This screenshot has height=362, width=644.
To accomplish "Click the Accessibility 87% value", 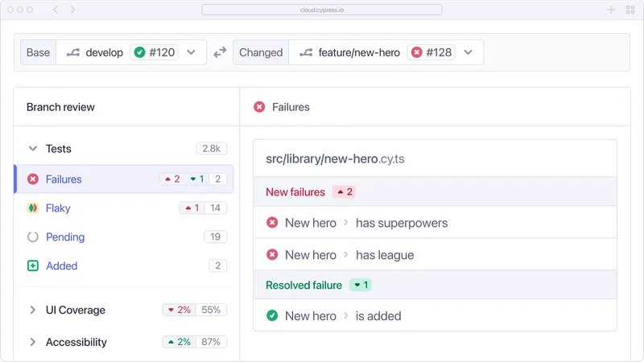I will coord(211,342).
